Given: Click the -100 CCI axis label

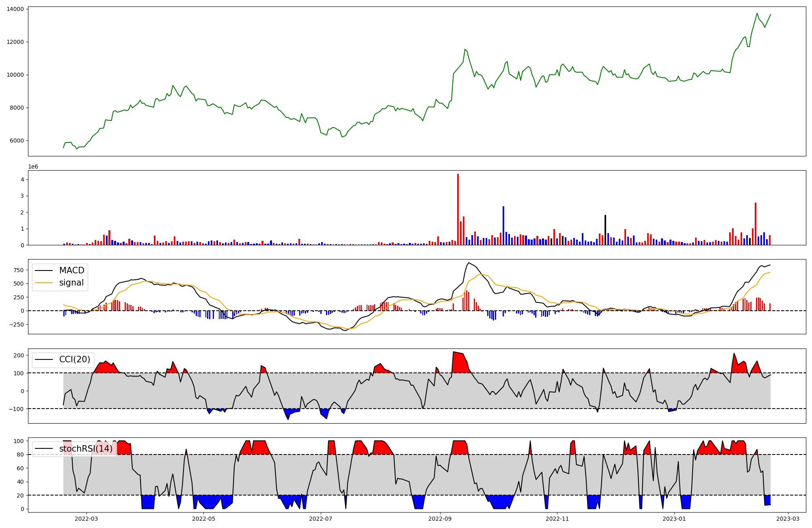Looking at the screenshot, I should 16,409.
